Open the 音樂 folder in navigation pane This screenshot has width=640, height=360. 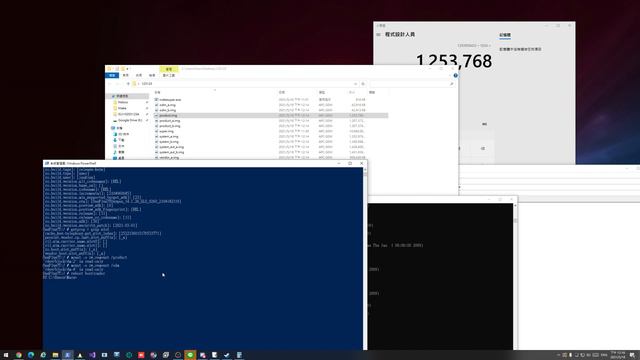point(121,152)
